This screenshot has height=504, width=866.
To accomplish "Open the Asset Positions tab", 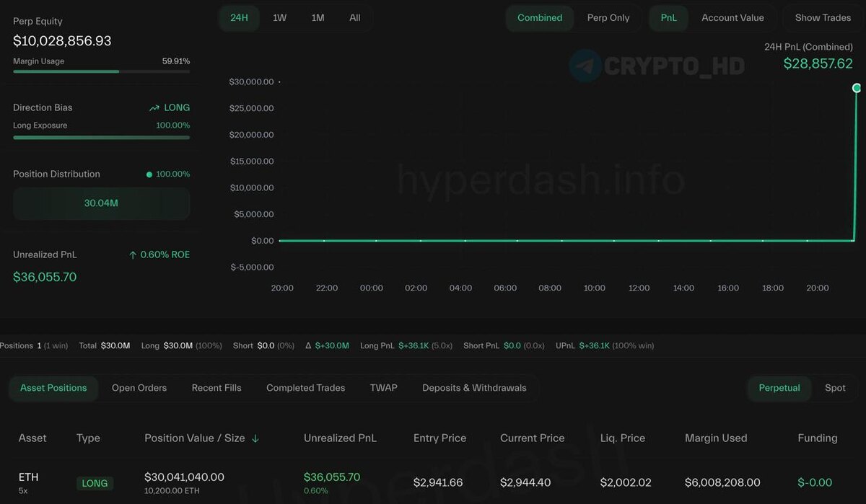I will 53,388.
